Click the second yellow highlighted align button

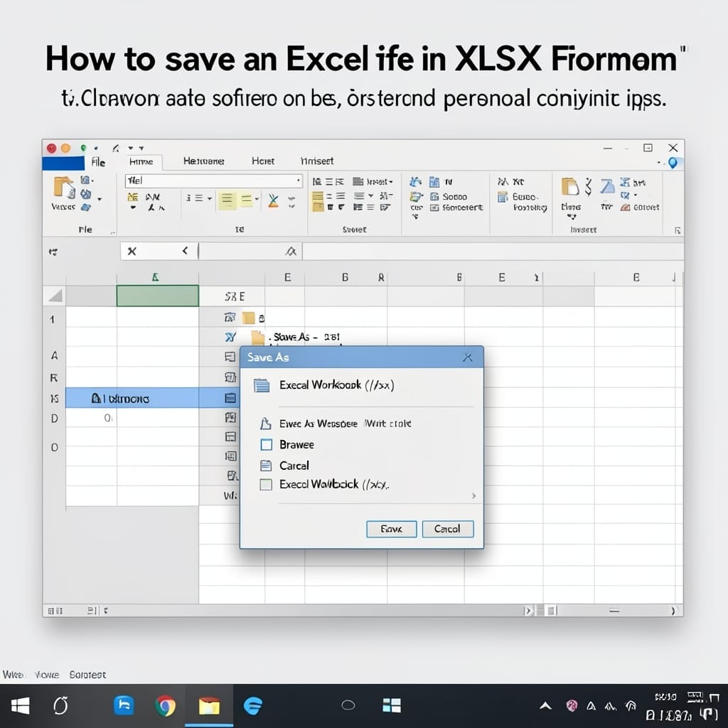coord(246,200)
